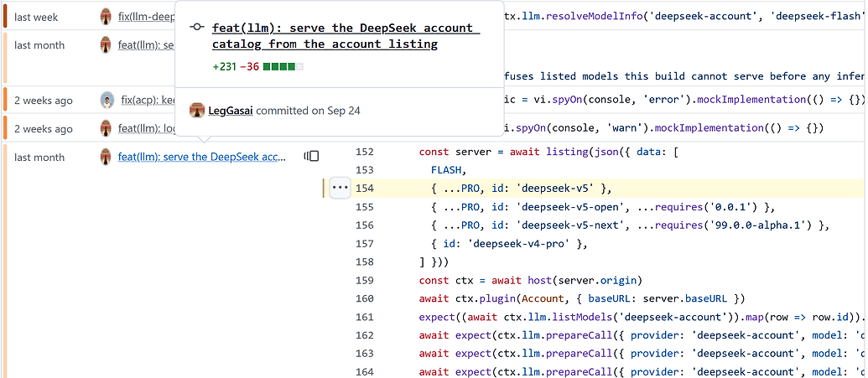Click the author avatar beside 'feat(llm): serve the DeepSeek acc…'
868x378 pixels.
pos(106,158)
